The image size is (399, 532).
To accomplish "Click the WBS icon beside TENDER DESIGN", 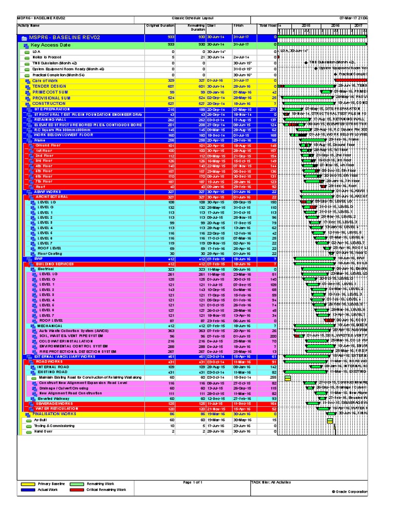I will [28, 87].
